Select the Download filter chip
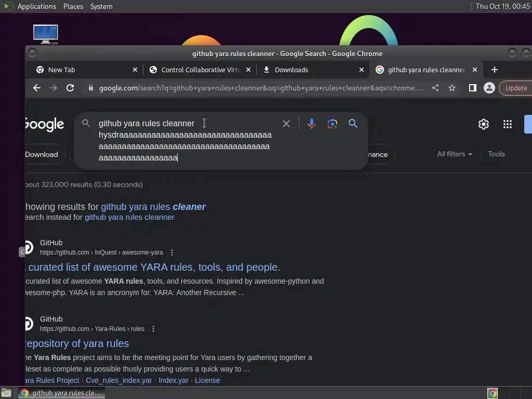Screen dimensions: 532x399 click(44, 155)
